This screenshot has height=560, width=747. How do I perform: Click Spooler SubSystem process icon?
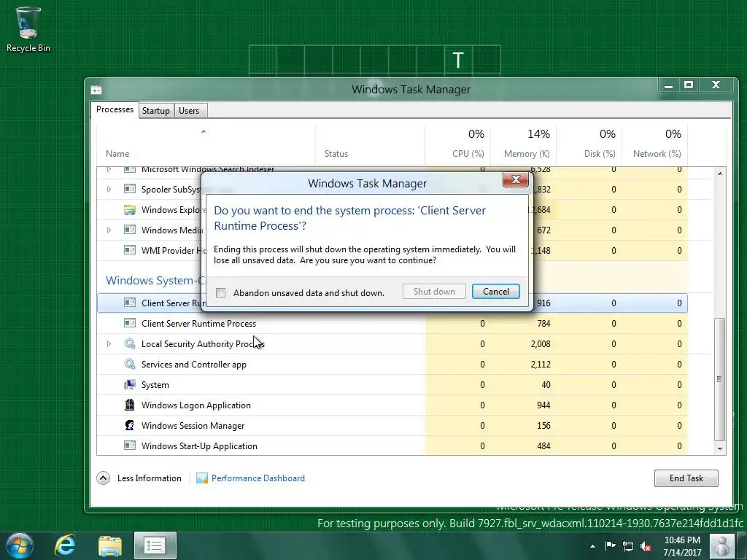[x=130, y=189]
